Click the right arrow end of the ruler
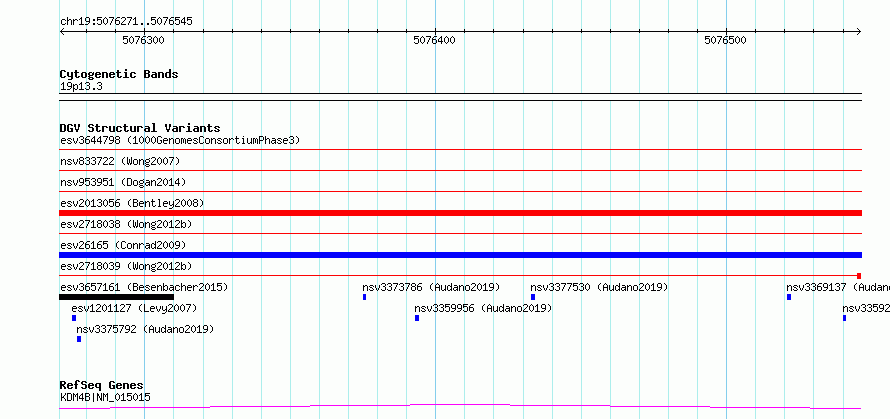This screenshot has width=890, height=419. click(x=859, y=31)
